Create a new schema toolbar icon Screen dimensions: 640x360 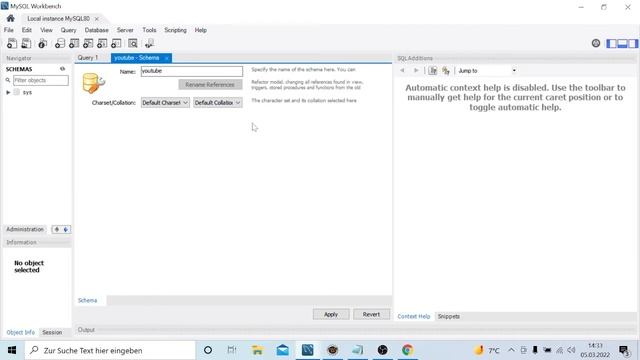(60, 43)
